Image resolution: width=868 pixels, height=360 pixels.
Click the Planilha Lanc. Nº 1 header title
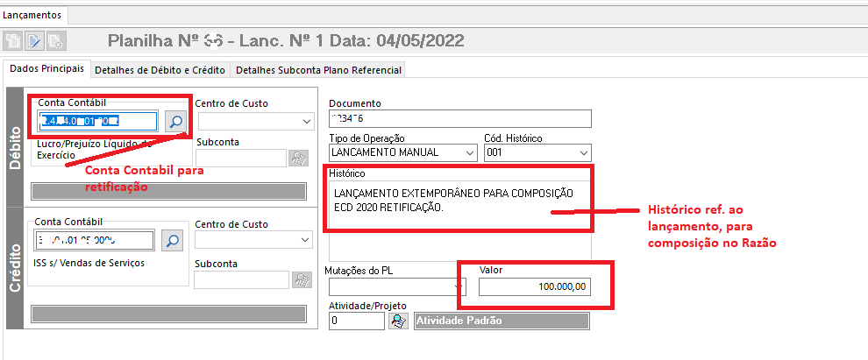tap(286, 40)
